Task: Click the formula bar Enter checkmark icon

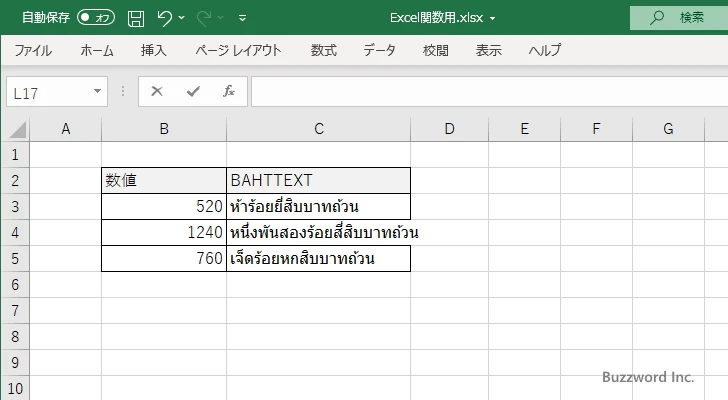Action: 192,91
